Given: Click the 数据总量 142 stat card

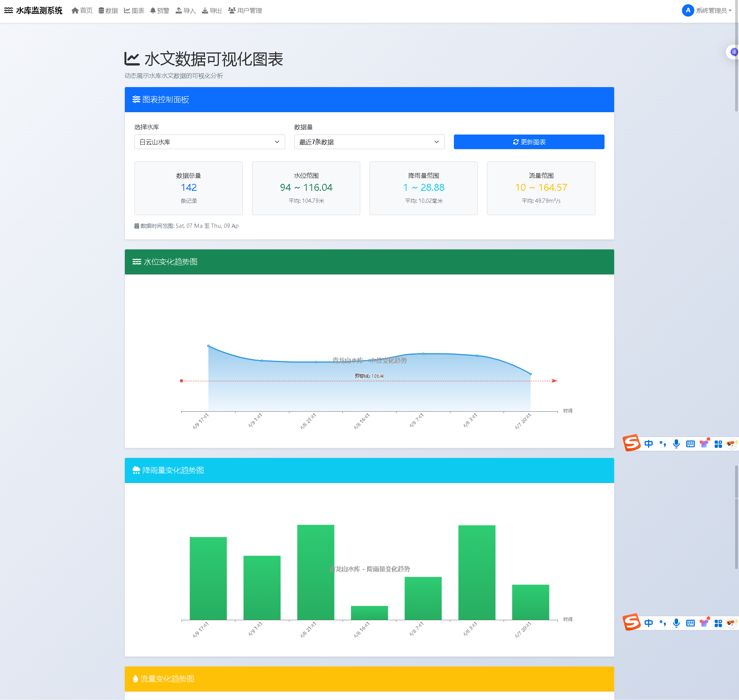Looking at the screenshot, I should [x=188, y=188].
